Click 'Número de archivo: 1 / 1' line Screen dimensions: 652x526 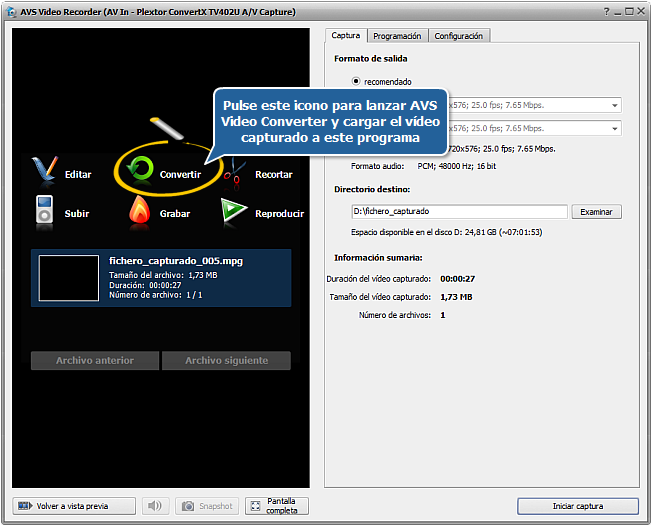(156, 295)
